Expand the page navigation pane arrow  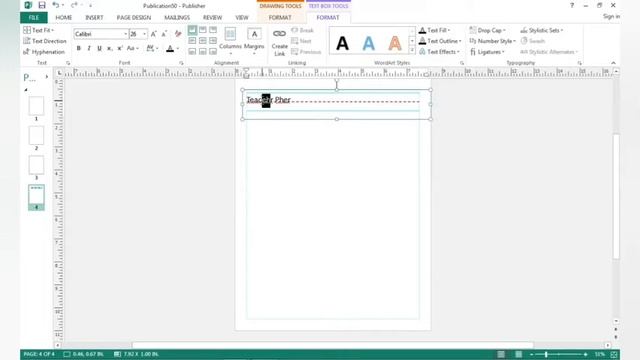pyautogui.click(x=47, y=77)
